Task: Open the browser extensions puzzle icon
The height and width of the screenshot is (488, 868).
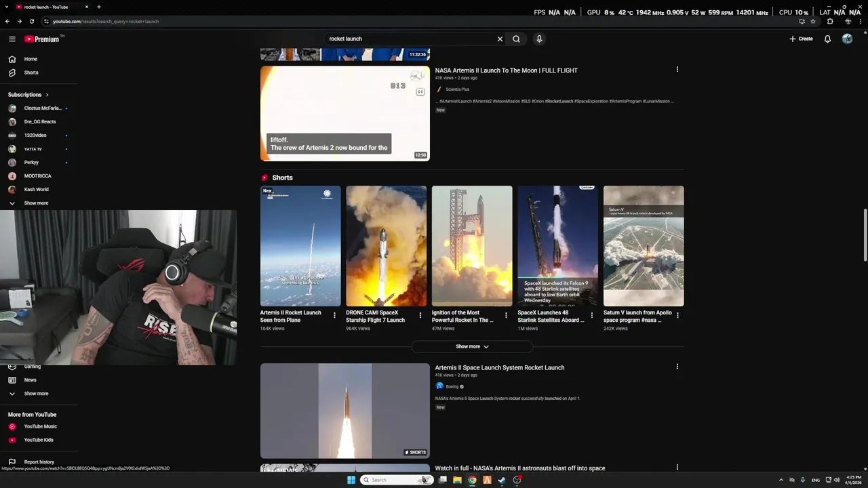Action: [x=830, y=21]
